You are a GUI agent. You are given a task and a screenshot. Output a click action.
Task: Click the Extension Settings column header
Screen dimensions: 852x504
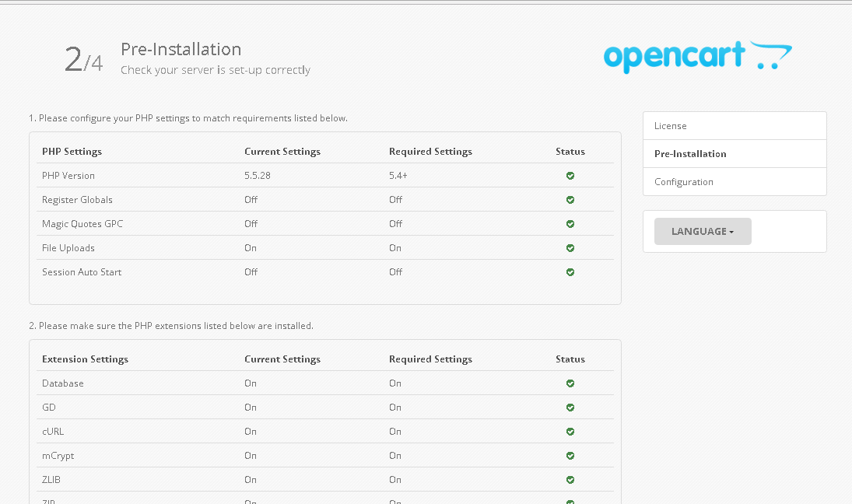pyautogui.click(x=85, y=359)
